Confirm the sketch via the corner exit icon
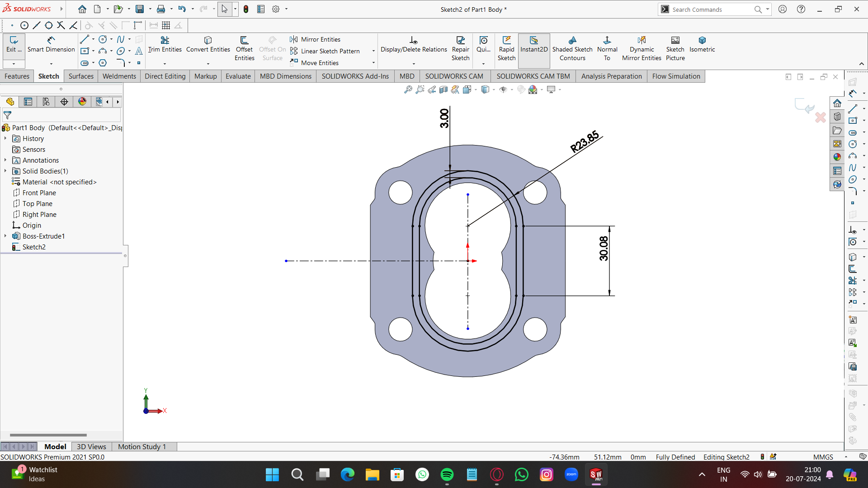Viewport: 868px width, 488px height. (804, 105)
